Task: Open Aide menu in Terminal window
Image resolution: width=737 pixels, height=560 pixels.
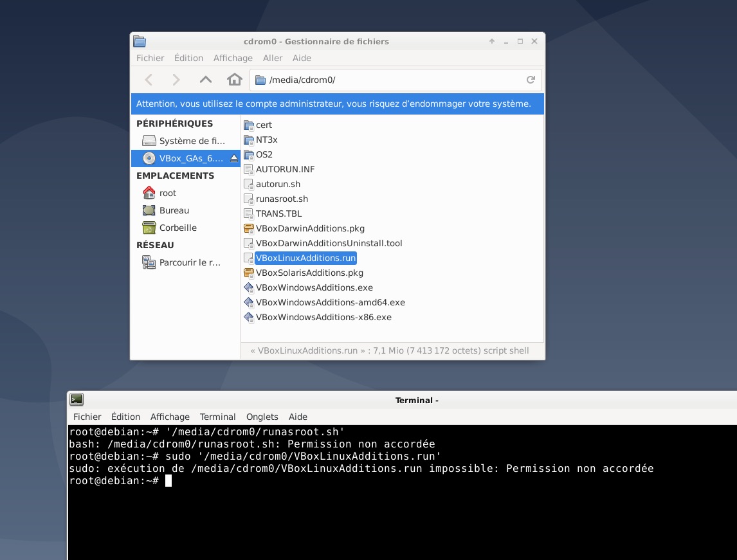Action: point(298,417)
